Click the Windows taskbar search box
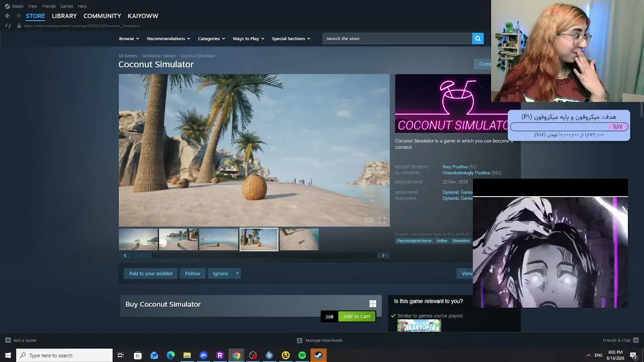 tap(64, 355)
